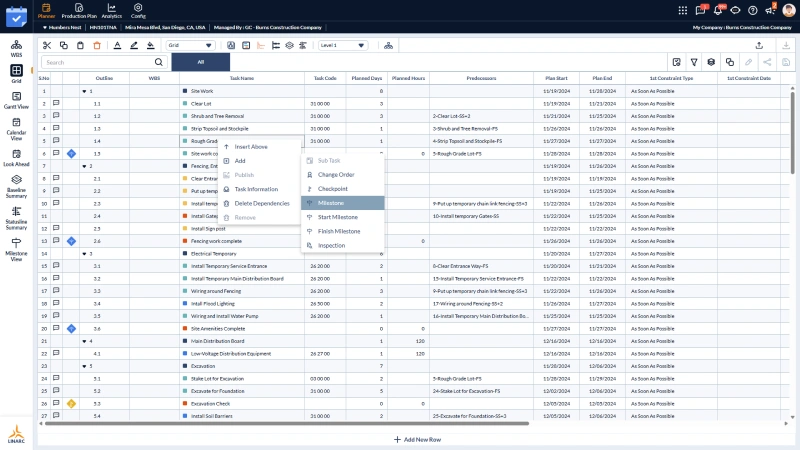Select Change Order in submenu
Image resolution: width=800 pixels, height=450 pixels.
tap(342, 174)
